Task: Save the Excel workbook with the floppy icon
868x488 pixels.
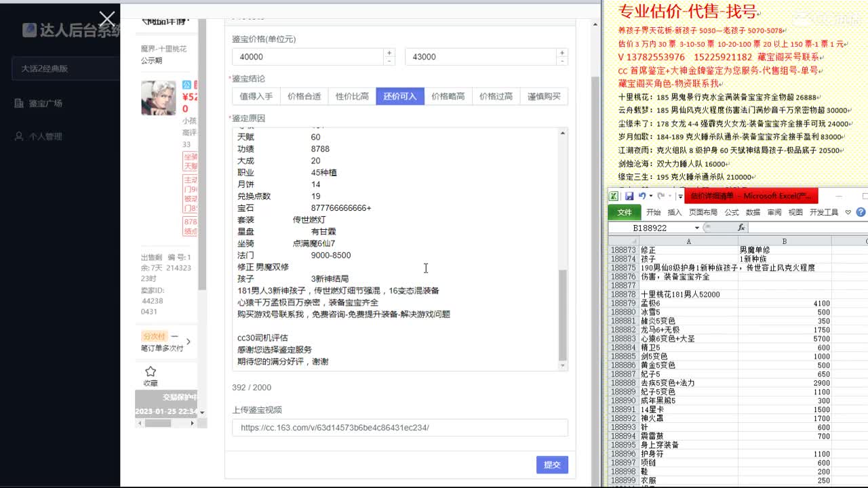Action: 629,196
